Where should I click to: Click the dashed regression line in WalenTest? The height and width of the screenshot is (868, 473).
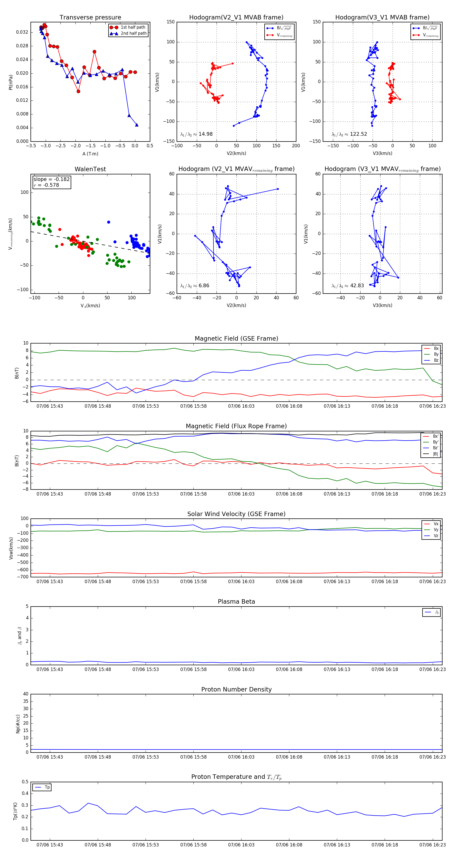coord(90,242)
